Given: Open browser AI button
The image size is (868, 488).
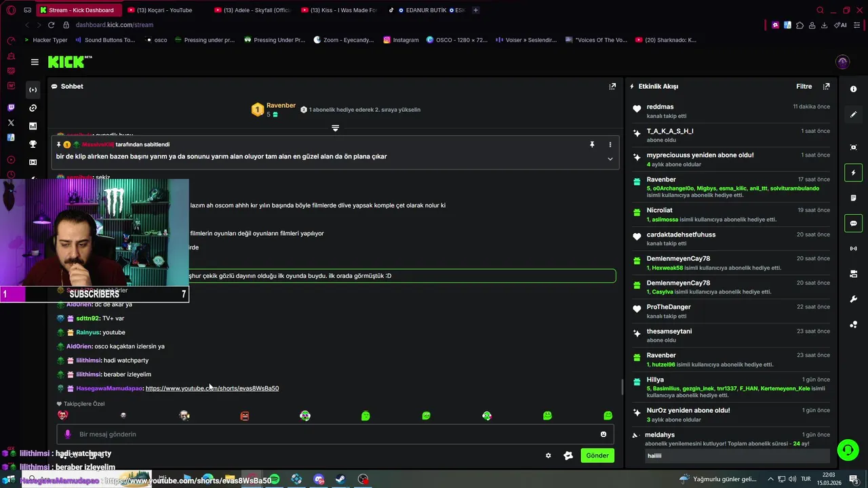Looking at the screenshot, I should click(840, 25).
